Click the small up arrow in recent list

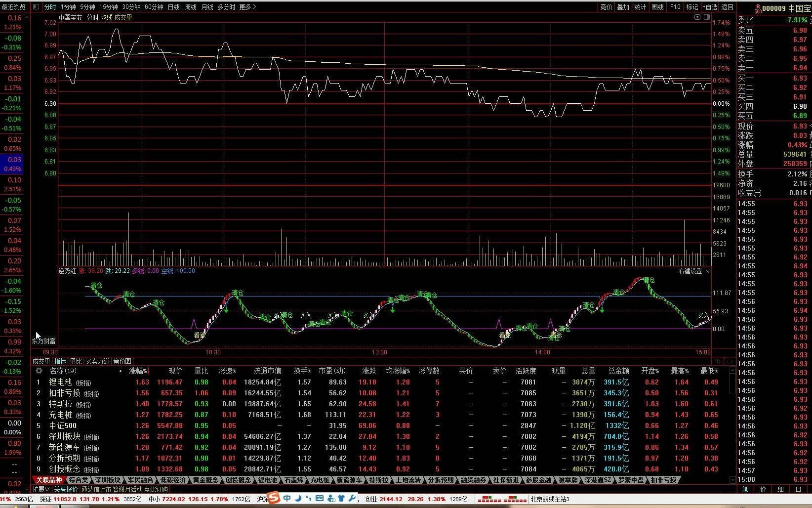pos(27,17)
